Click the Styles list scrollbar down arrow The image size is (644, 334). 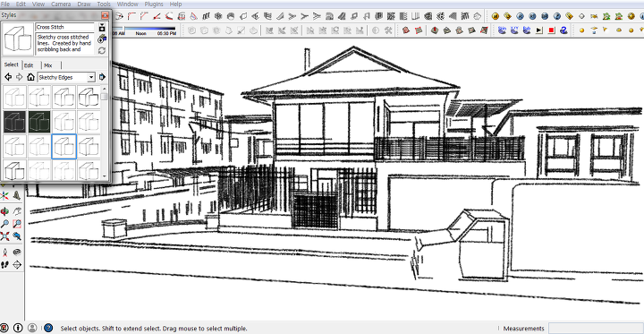coord(105,176)
